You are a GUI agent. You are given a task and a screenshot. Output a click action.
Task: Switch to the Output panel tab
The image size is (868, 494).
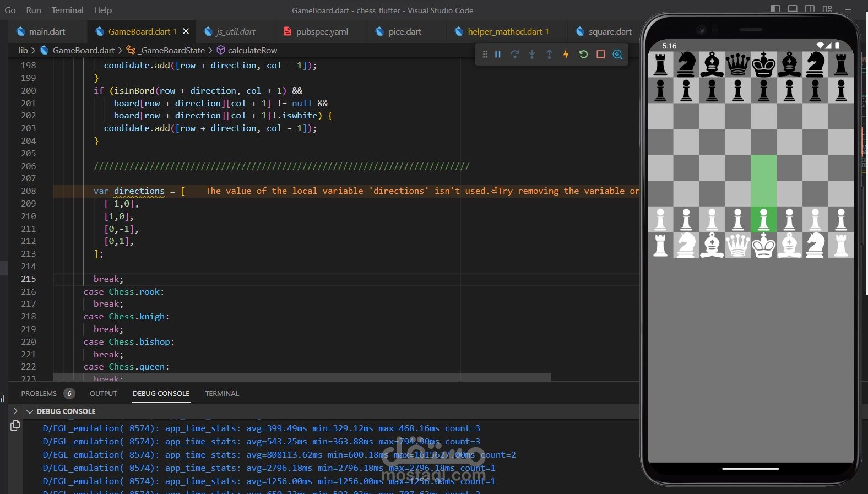coord(104,393)
